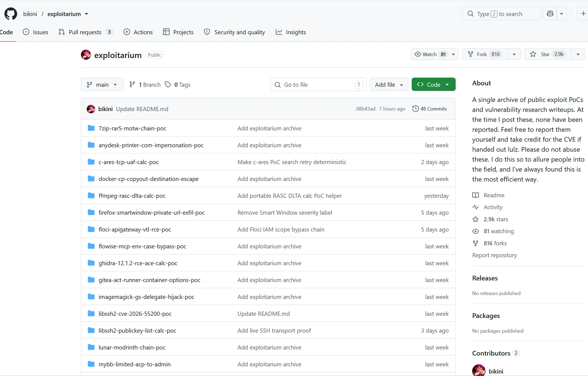Go to bikini owner breadcrumb link
The height and width of the screenshot is (376, 588).
(x=30, y=14)
